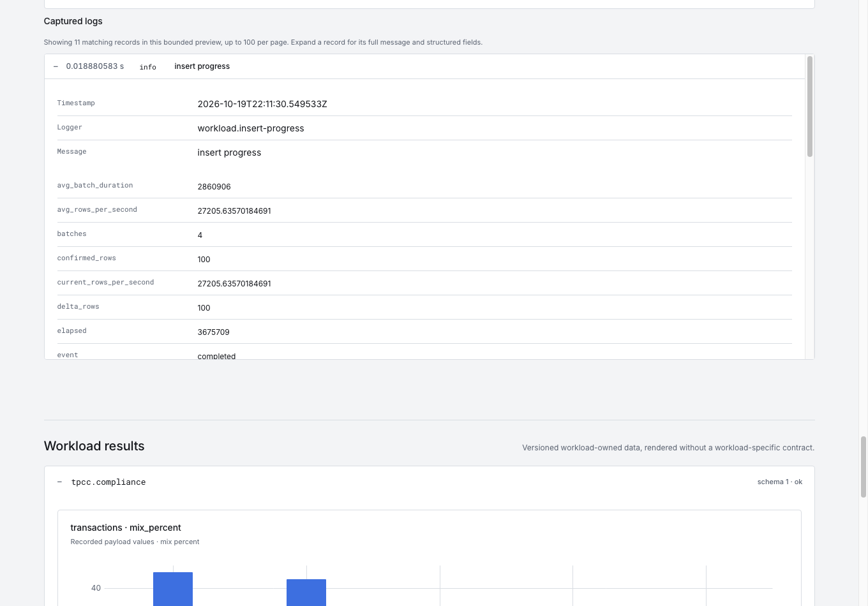Click the info level label
This screenshot has width=868, height=606.
(148, 67)
